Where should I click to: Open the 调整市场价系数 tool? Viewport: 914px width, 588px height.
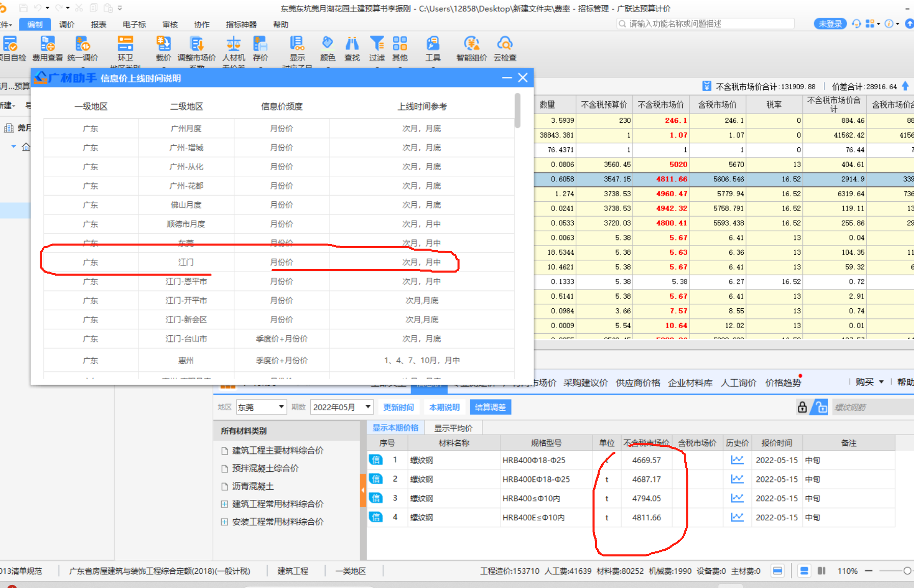(x=197, y=48)
